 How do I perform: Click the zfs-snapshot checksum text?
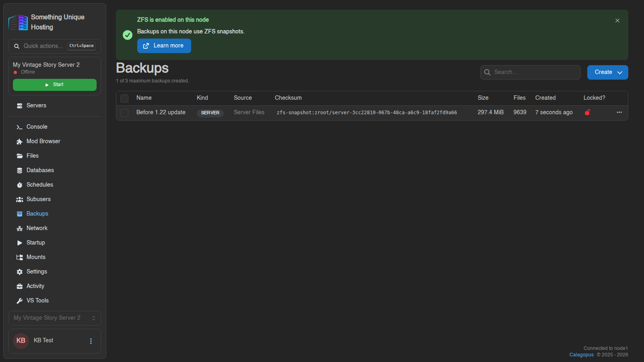pyautogui.click(x=367, y=113)
